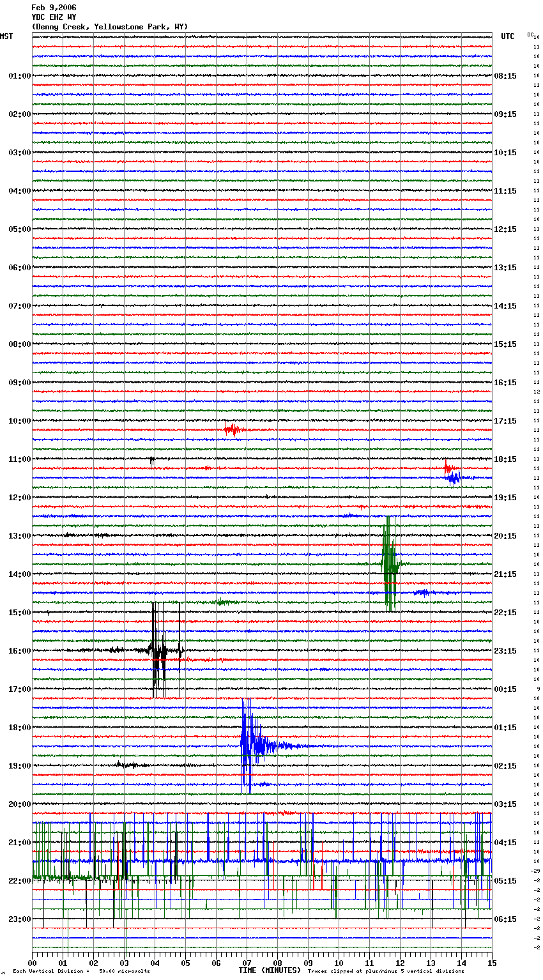Click the '12:15' UTC time label
This screenshot has height=980, width=543.
(x=505, y=229)
